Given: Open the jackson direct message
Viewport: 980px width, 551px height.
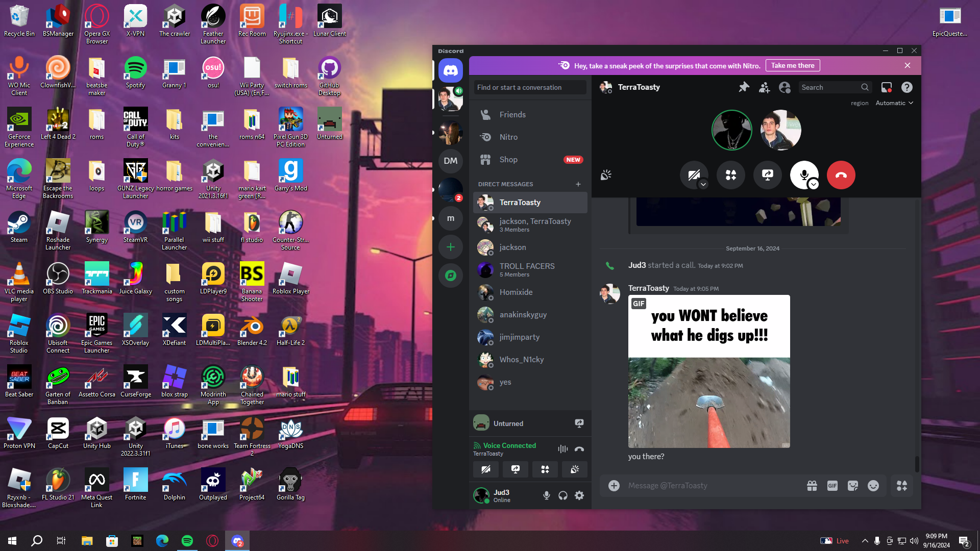Looking at the screenshot, I should tap(512, 247).
